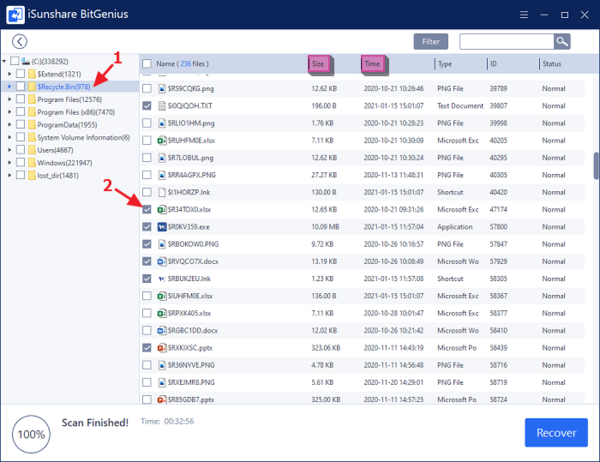Click the file icon of $I1HORZP.lnk
The width and height of the screenshot is (600, 462).
coord(162,192)
